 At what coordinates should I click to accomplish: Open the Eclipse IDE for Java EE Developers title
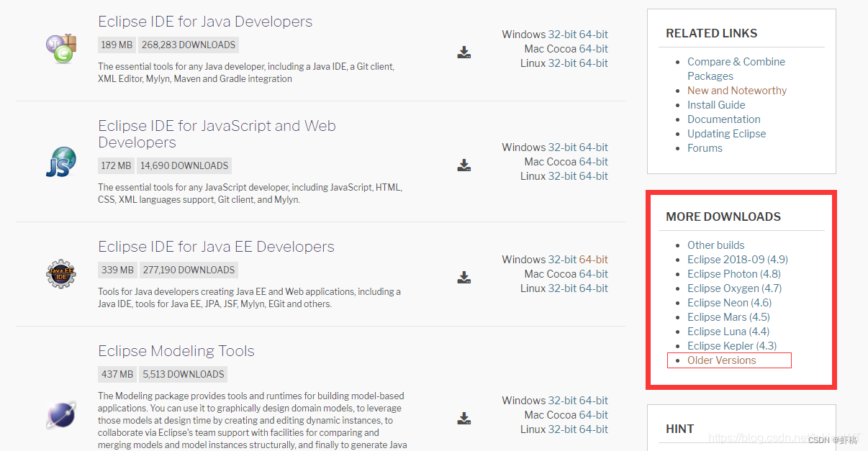(216, 247)
